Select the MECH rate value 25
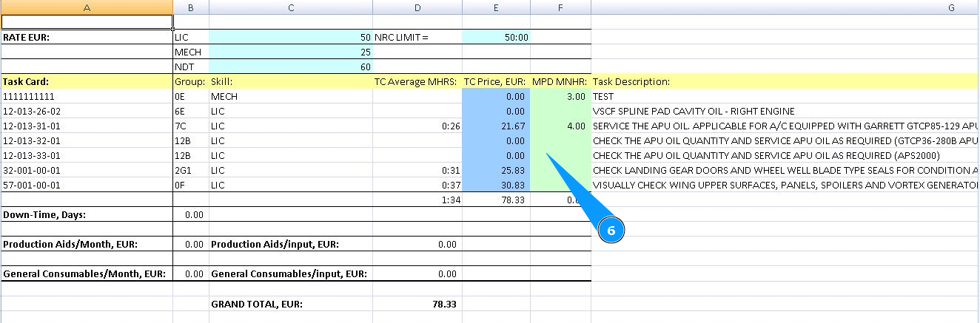 [x=291, y=52]
